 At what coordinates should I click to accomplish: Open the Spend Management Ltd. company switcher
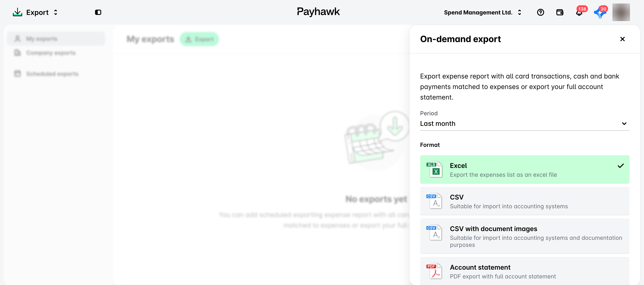(483, 12)
